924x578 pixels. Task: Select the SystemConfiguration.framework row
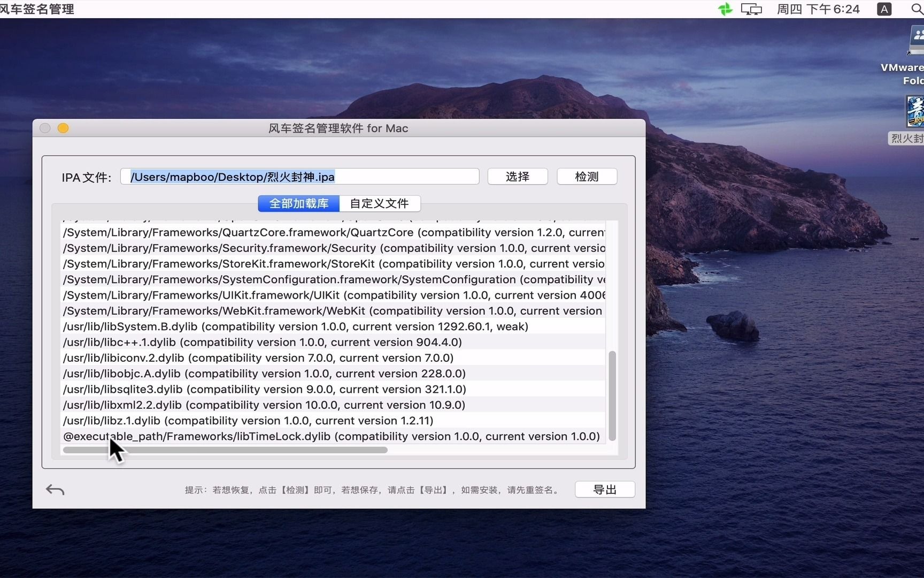click(334, 279)
